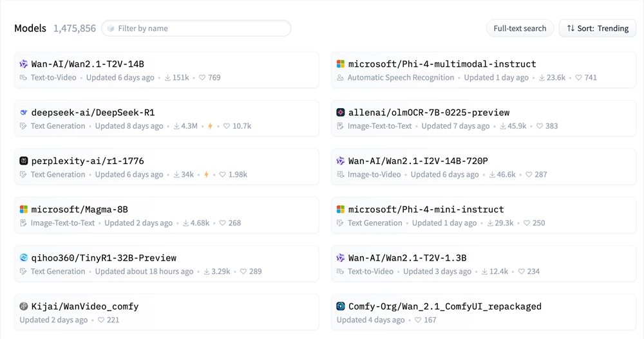Image resolution: width=644 pixels, height=339 pixels.
Task: Click the DeepSeek whale logo beside DeepSeek-R1
Action: coord(24,112)
